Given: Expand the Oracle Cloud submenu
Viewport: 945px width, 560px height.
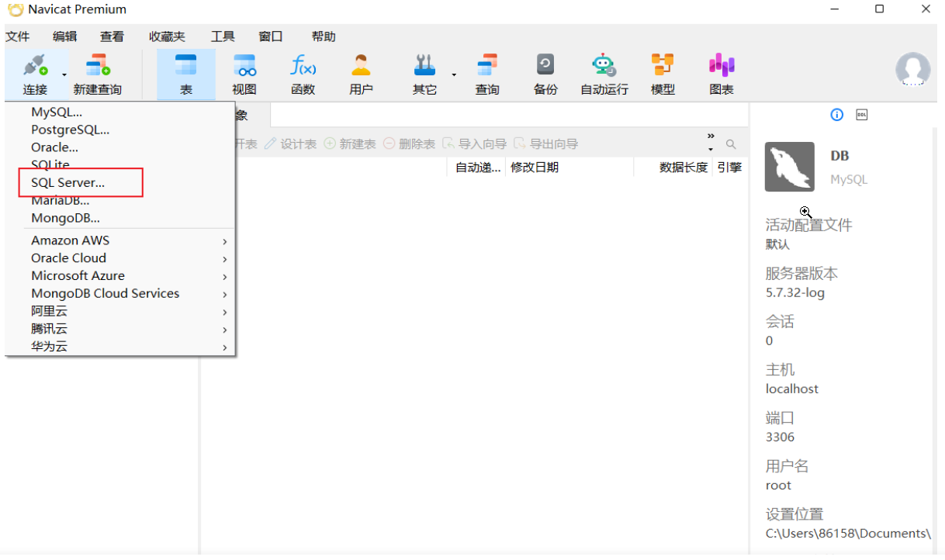Looking at the screenshot, I should click(x=120, y=258).
